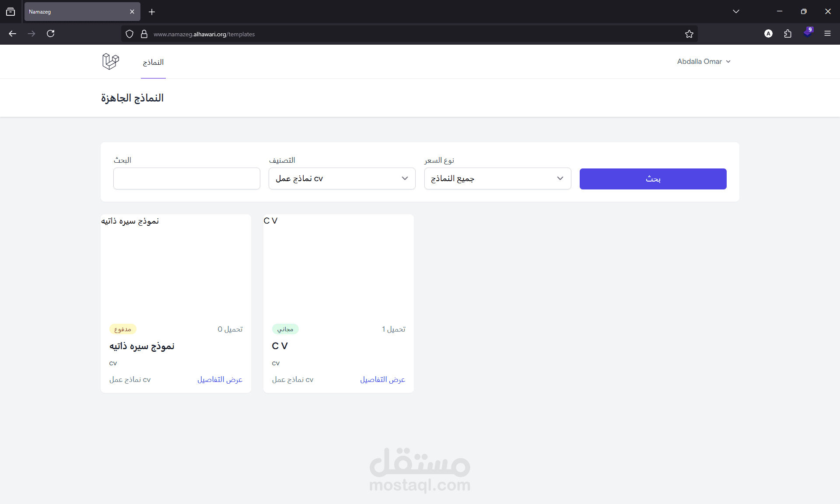Screen dimensions: 840x504
Task: Open the tracking protection shield icon
Action: click(x=129, y=34)
